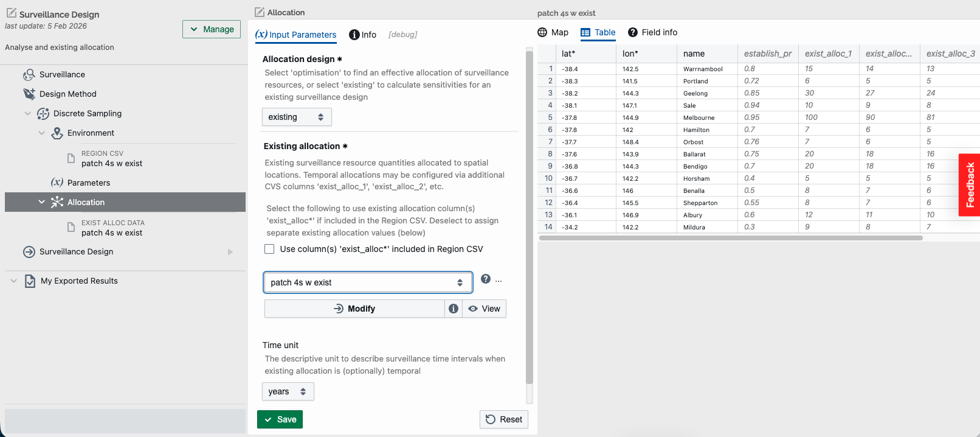Click info icon next to Modify button
980x437 pixels.
[x=454, y=309]
